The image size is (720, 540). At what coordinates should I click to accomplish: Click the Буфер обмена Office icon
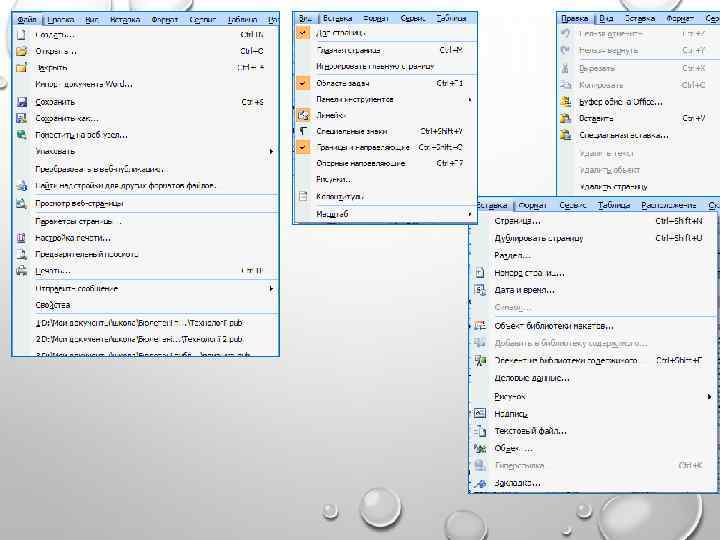tap(566, 101)
